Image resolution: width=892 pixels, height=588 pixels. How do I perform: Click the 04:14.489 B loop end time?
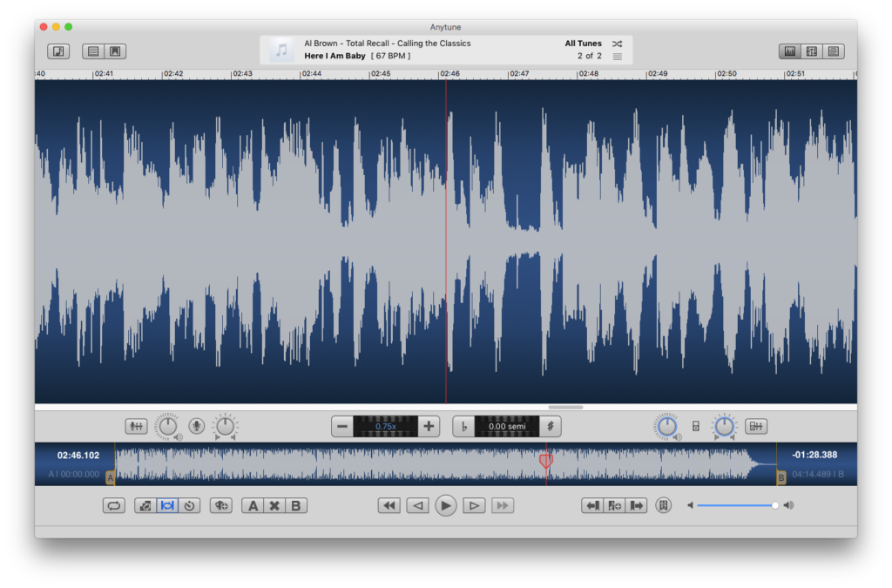point(818,474)
